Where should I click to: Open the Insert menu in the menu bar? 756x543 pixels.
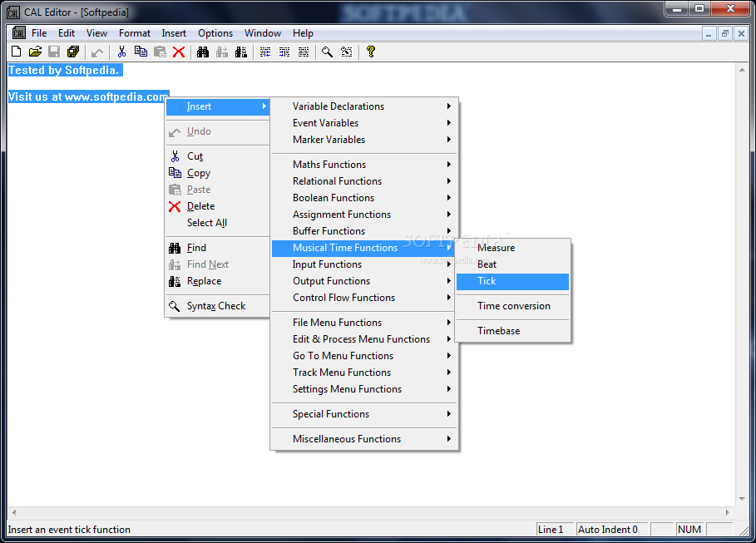click(x=174, y=33)
